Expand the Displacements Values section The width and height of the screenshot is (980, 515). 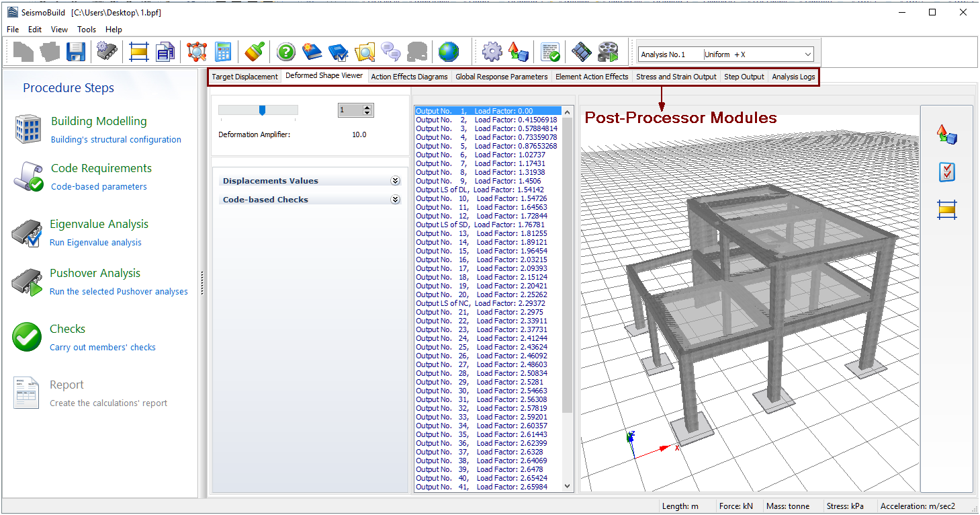tap(395, 181)
